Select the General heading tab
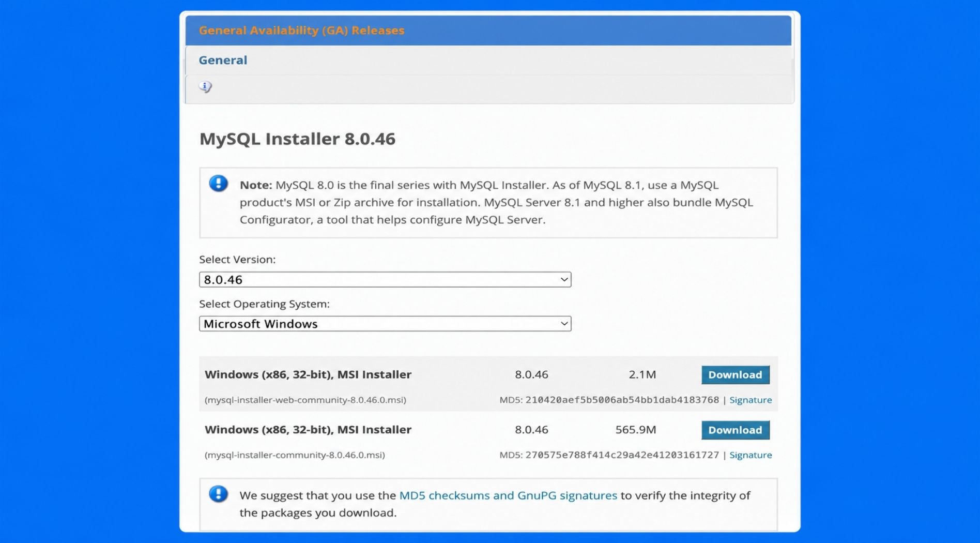Screen dimensions: 980x543 [x=223, y=60]
